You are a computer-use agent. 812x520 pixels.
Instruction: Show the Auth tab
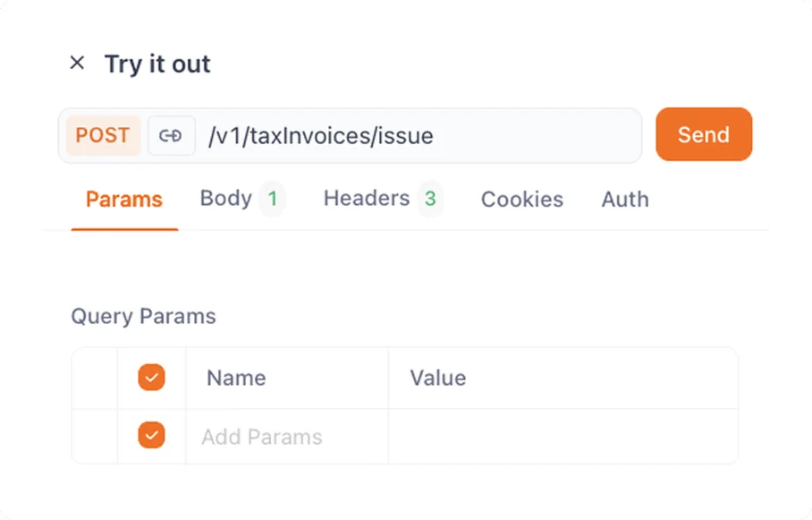(625, 200)
